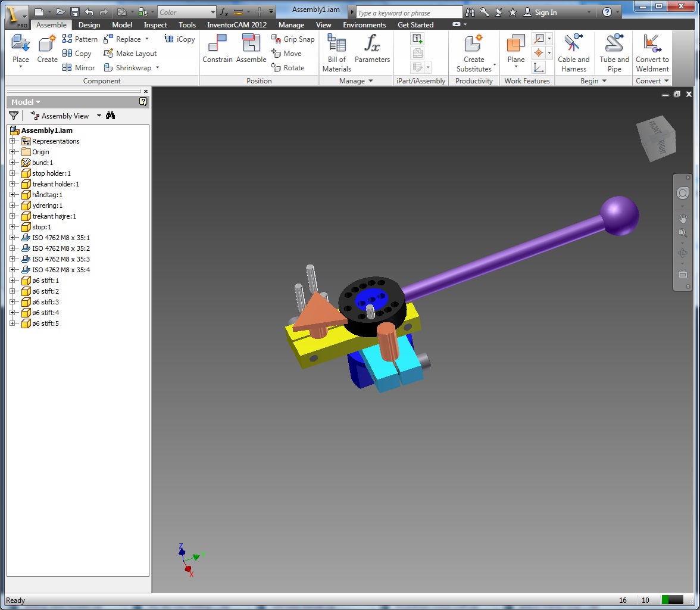Expand the Manage panel dropdown
Viewport: 700px width, 610px height.
coord(370,81)
